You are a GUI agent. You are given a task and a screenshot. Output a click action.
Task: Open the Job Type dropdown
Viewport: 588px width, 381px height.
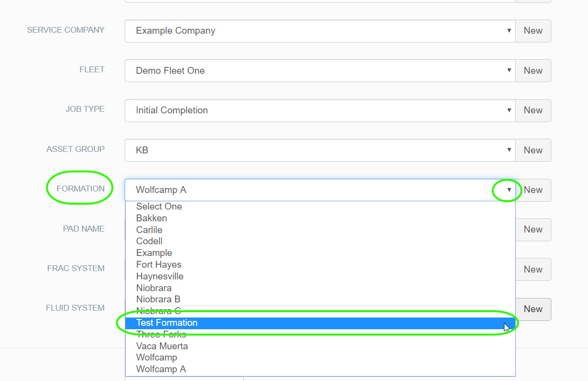320,110
